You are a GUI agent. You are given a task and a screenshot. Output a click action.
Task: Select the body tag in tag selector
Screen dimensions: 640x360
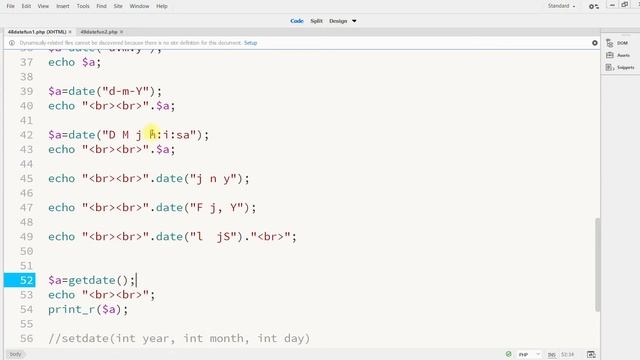click(15, 354)
